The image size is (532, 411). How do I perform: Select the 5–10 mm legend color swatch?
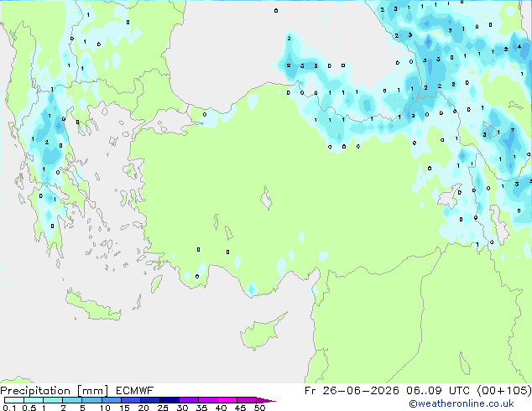91,400
